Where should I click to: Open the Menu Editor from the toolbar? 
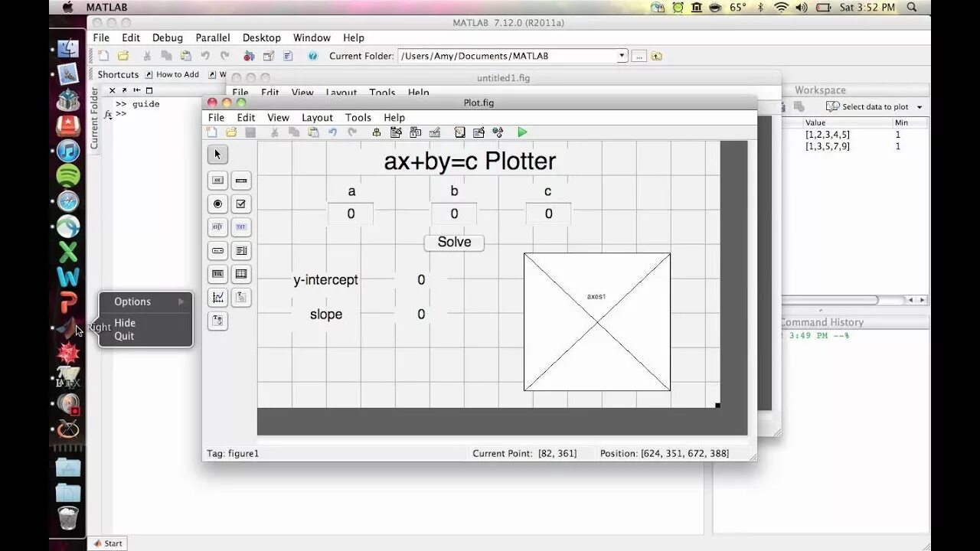[397, 132]
